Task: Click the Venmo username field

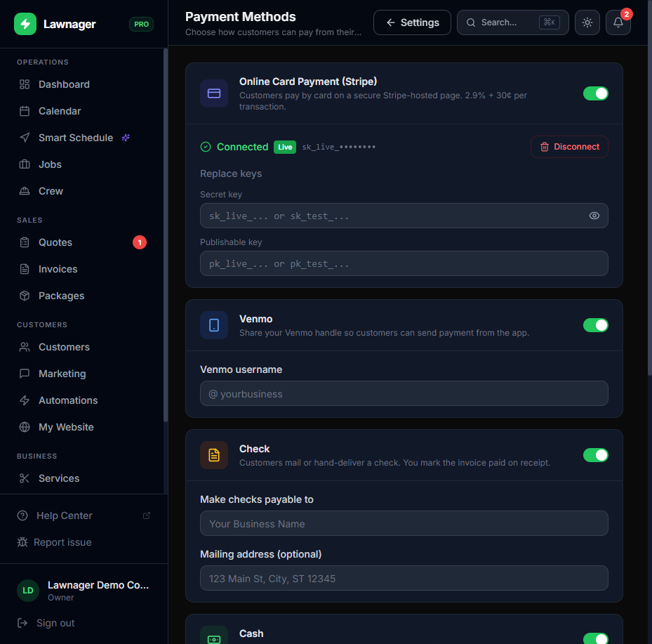Action: click(404, 393)
